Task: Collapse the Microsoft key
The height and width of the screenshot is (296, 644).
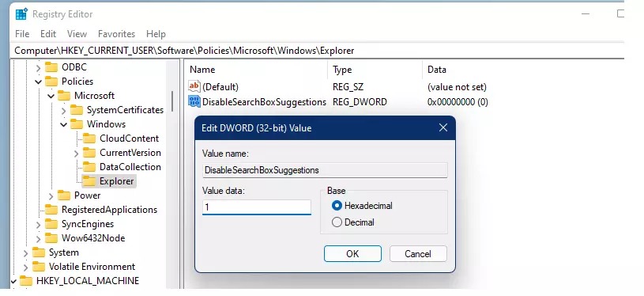Action: click(x=51, y=96)
